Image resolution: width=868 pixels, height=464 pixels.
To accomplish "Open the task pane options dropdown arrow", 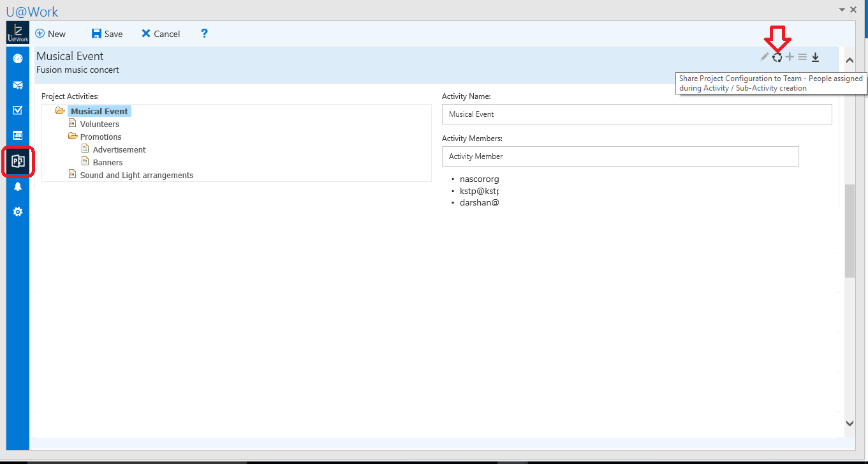I will click(842, 10).
